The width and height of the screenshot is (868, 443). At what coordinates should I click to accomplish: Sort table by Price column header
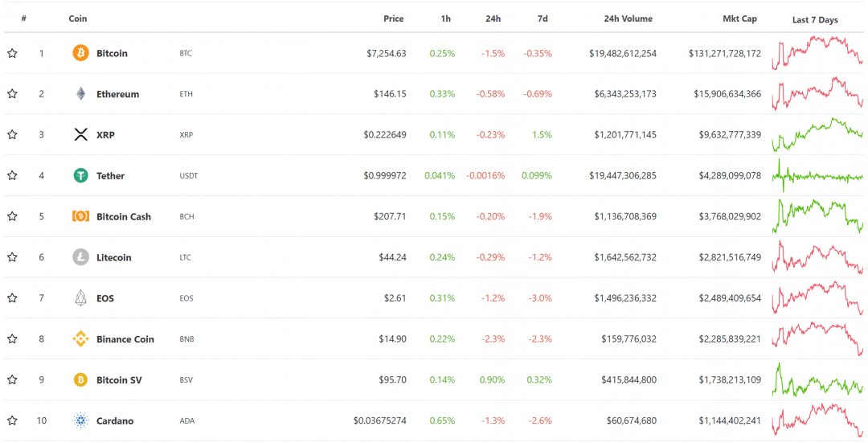(394, 18)
